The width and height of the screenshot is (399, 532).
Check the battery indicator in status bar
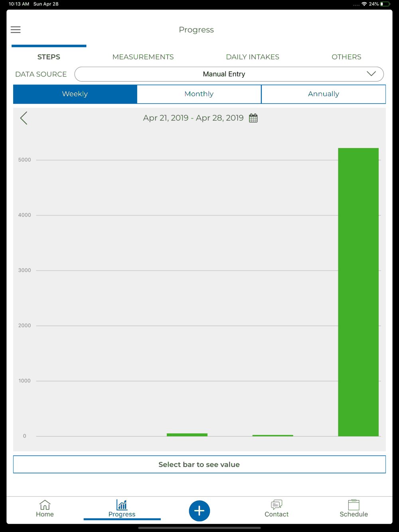pyautogui.click(x=385, y=4)
